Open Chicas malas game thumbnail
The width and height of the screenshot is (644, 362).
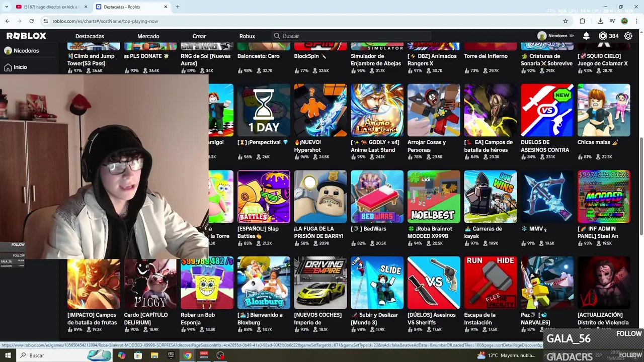tap(604, 110)
